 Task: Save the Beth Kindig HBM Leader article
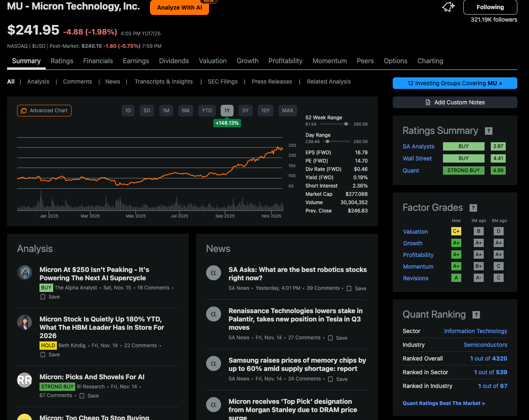coord(50,355)
